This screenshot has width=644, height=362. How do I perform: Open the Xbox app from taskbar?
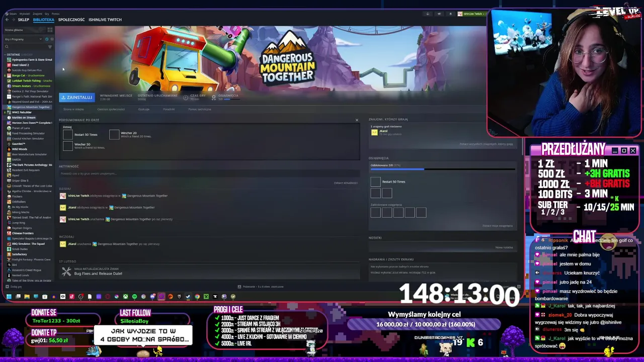click(x=125, y=297)
